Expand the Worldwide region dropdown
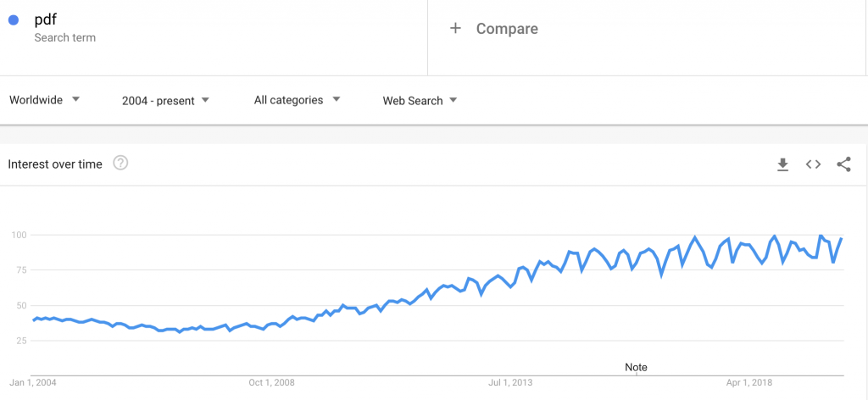 click(44, 100)
